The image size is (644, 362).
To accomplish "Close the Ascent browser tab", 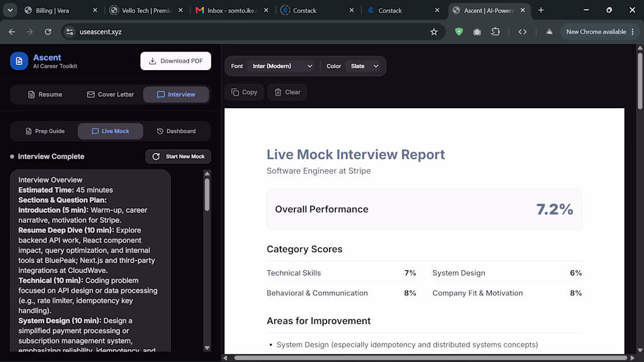I will pos(522,11).
